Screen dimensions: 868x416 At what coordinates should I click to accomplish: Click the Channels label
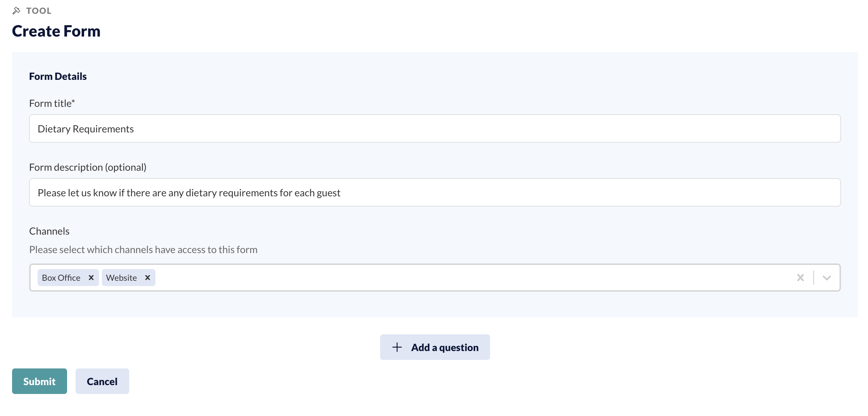pyautogui.click(x=49, y=231)
